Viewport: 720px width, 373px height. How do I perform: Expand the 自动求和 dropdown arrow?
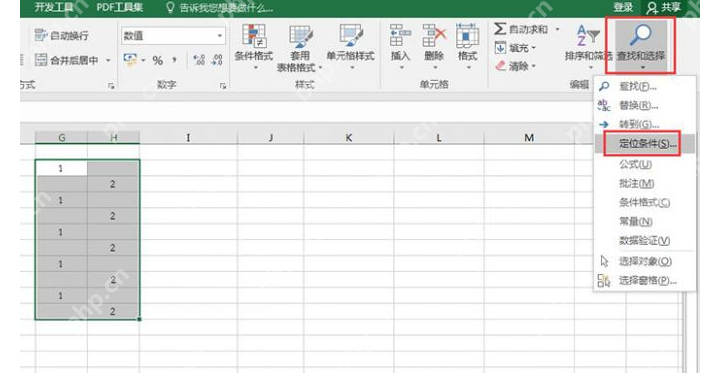click(x=557, y=29)
